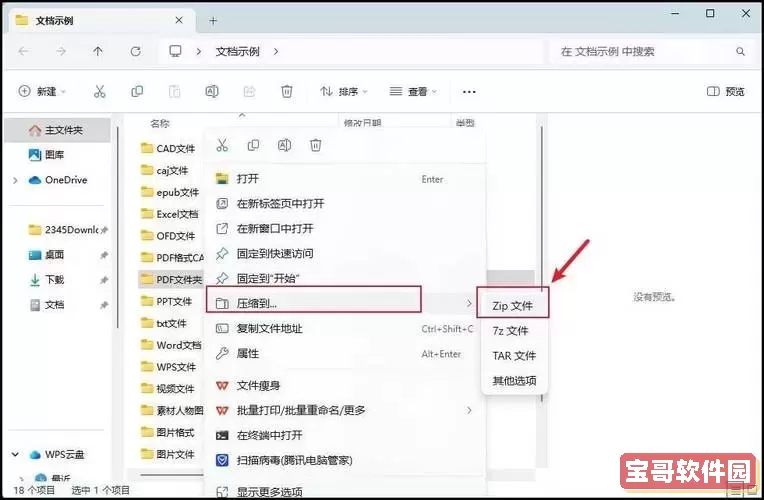Expand the 压缩到 submenu arrow
Viewport: 764px width, 500px height.
(x=469, y=304)
